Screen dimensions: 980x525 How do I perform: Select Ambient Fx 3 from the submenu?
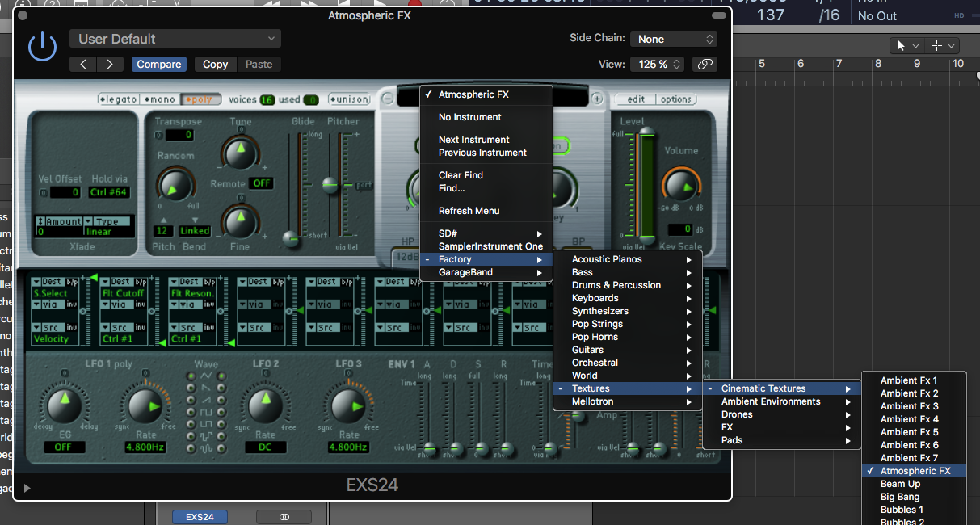tap(909, 406)
